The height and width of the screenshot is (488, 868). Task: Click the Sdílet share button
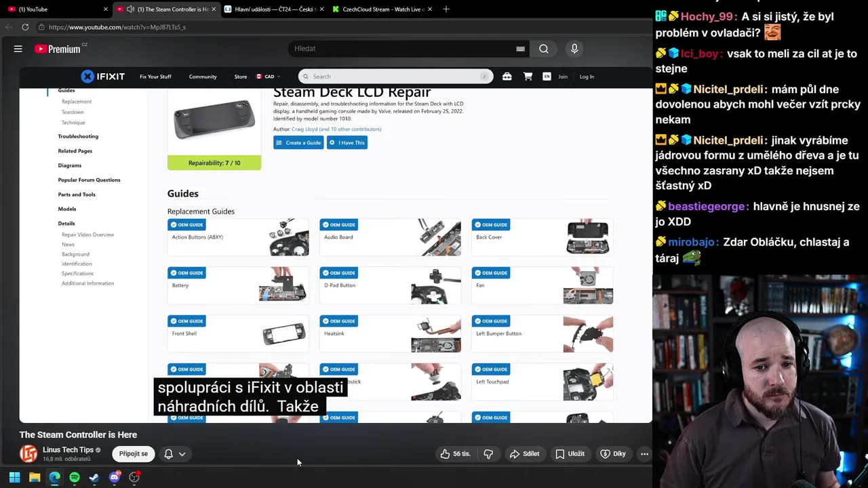(x=524, y=454)
